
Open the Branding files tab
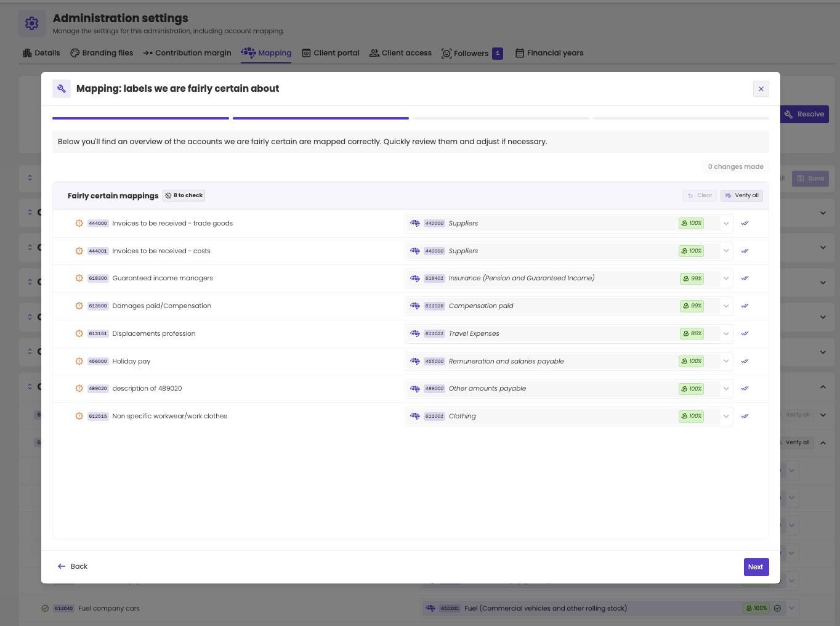(x=102, y=53)
